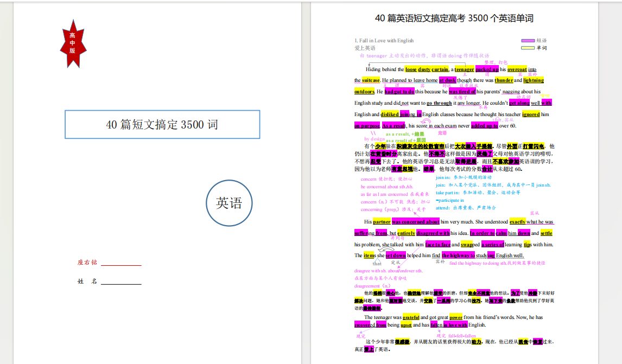Click the highlighted phrase 'In order to'
622x364 pixels.
tap(483, 234)
